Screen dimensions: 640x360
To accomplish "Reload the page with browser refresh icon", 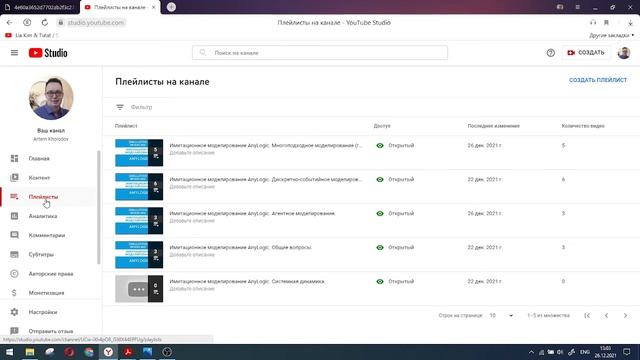I will tap(44, 22).
